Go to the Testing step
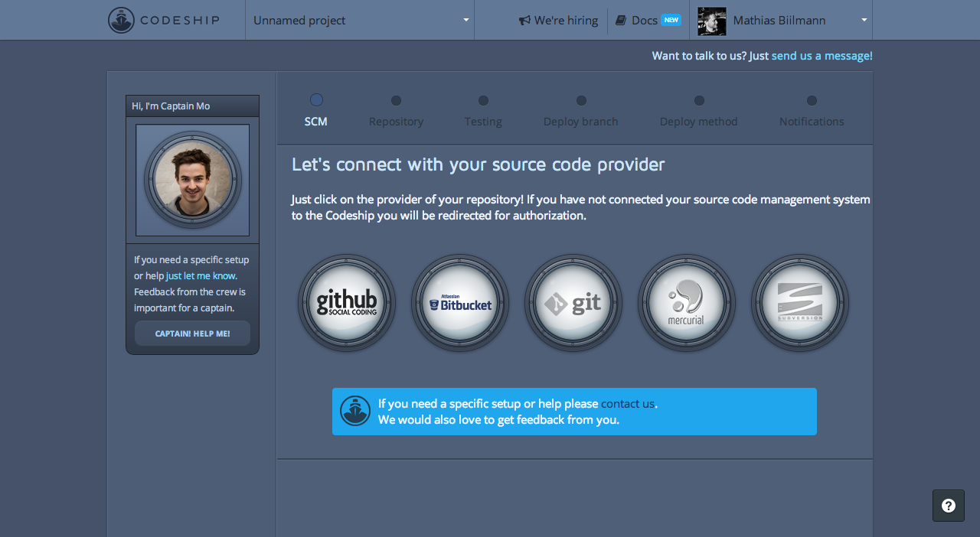 pyautogui.click(x=483, y=122)
